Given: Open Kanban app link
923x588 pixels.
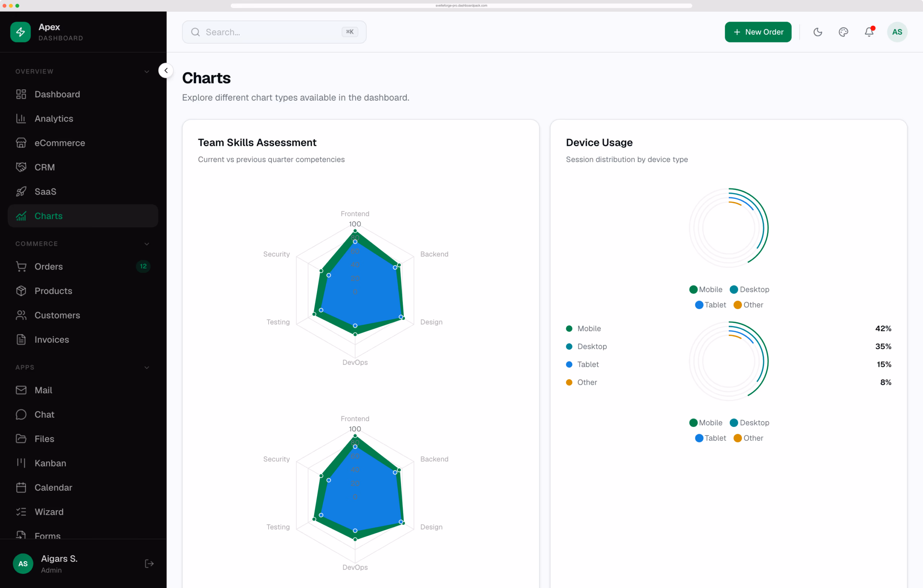Looking at the screenshot, I should [83, 463].
